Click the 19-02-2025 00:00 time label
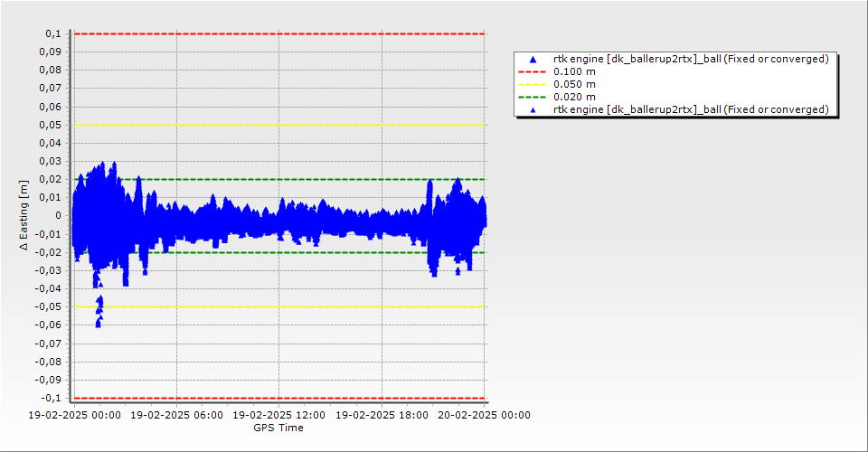This screenshot has width=868, height=452. pos(75,415)
